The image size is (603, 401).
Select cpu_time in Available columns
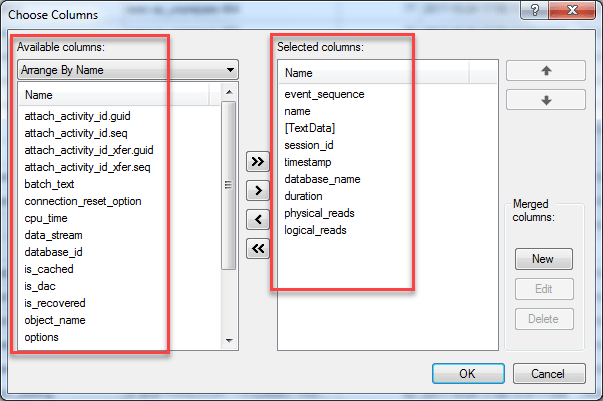click(x=46, y=218)
